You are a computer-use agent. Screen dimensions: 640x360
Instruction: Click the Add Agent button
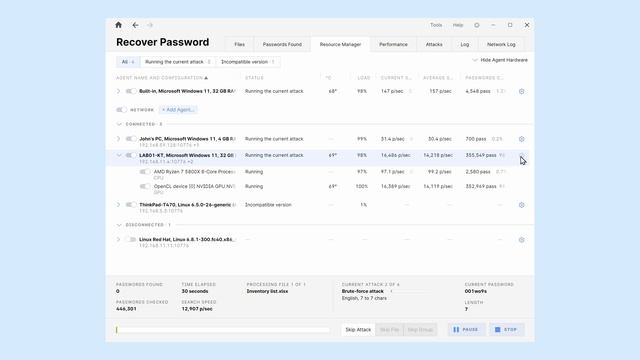[x=178, y=110]
